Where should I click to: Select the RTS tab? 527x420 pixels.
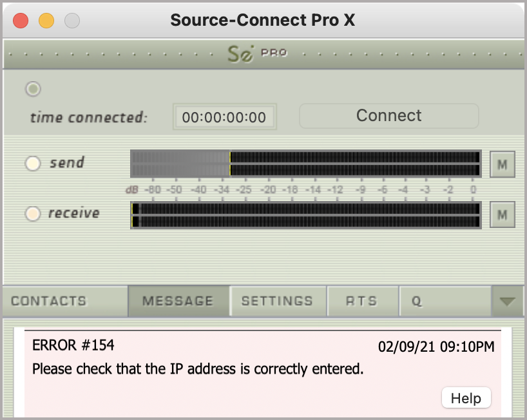click(361, 301)
